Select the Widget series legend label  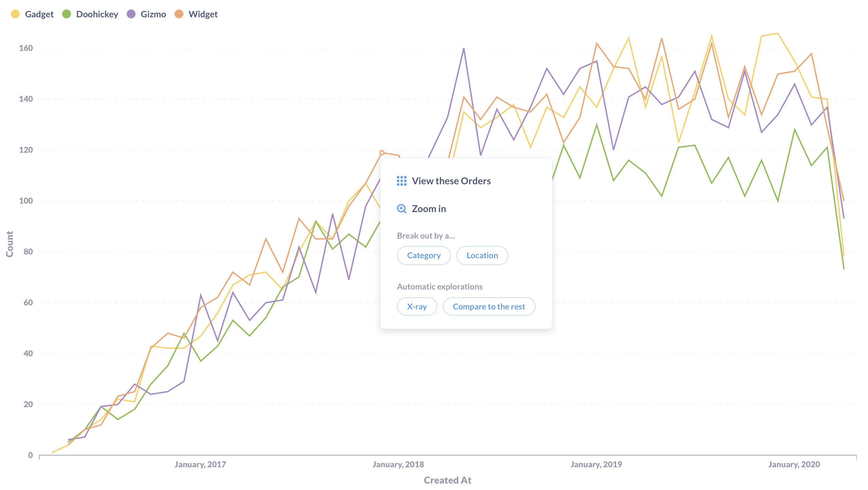(203, 14)
